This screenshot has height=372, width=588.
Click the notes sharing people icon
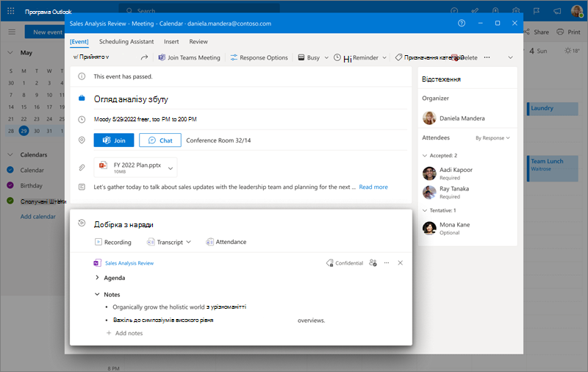[x=373, y=263]
